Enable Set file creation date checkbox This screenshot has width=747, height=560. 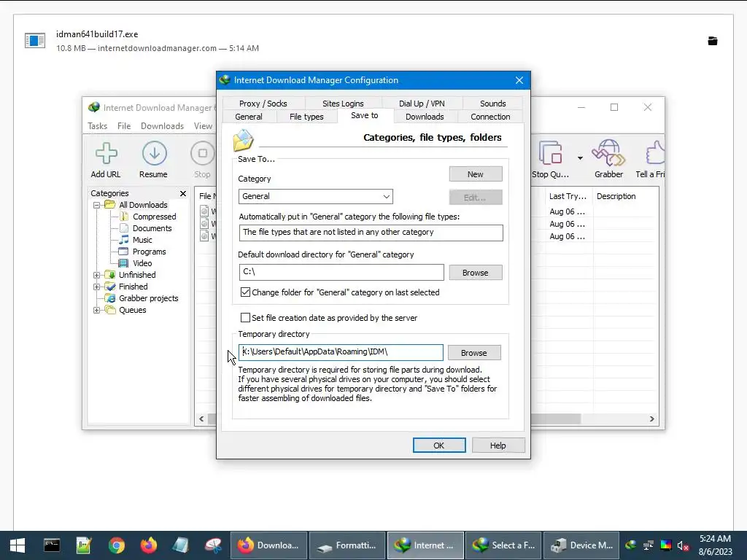[245, 318]
